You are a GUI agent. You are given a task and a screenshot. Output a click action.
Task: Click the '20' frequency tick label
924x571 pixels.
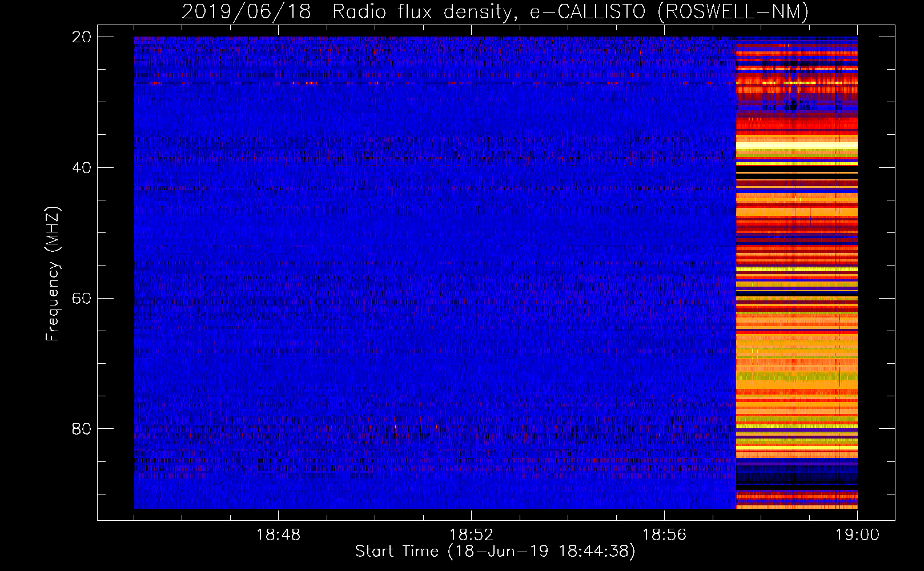[82, 37]
